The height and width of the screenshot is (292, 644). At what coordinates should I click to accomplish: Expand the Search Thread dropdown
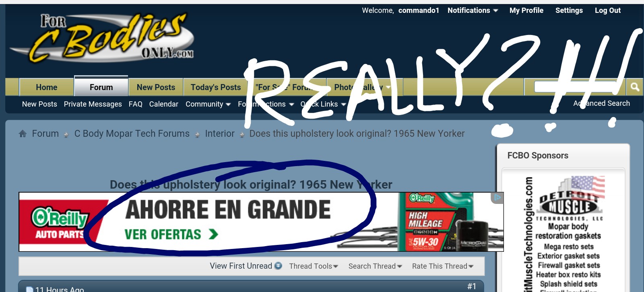pos(375,266)
